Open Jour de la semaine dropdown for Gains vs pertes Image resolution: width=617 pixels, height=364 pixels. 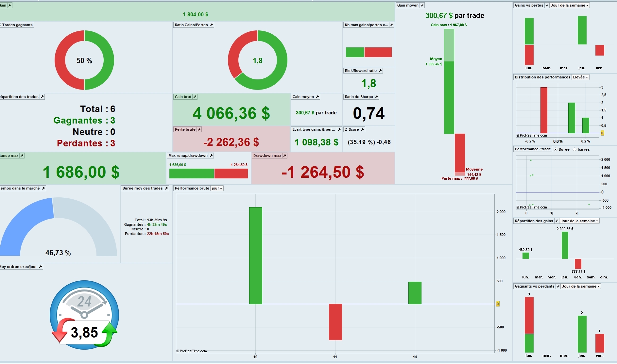coord(570,5)
